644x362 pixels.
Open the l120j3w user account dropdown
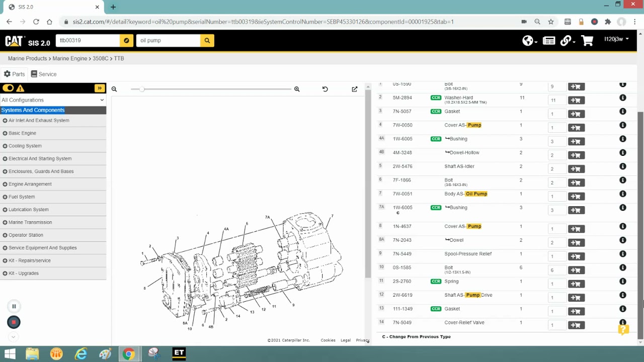click(x=616, y=39)
